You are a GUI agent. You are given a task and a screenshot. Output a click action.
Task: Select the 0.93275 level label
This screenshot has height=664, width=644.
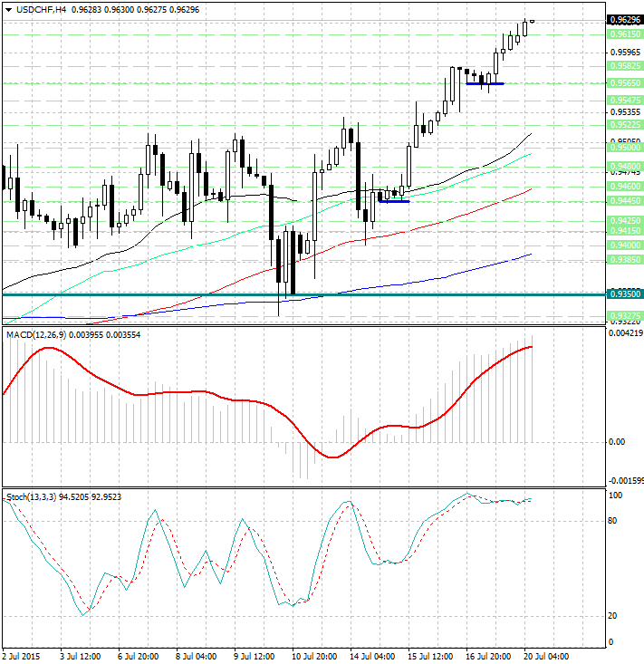pyautogui.click(x=625, y=315)
